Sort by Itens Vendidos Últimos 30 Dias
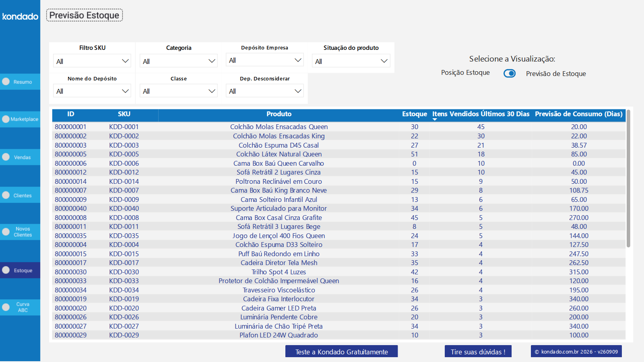This screenshot has height=362, width=644. [x=481, y=114]
